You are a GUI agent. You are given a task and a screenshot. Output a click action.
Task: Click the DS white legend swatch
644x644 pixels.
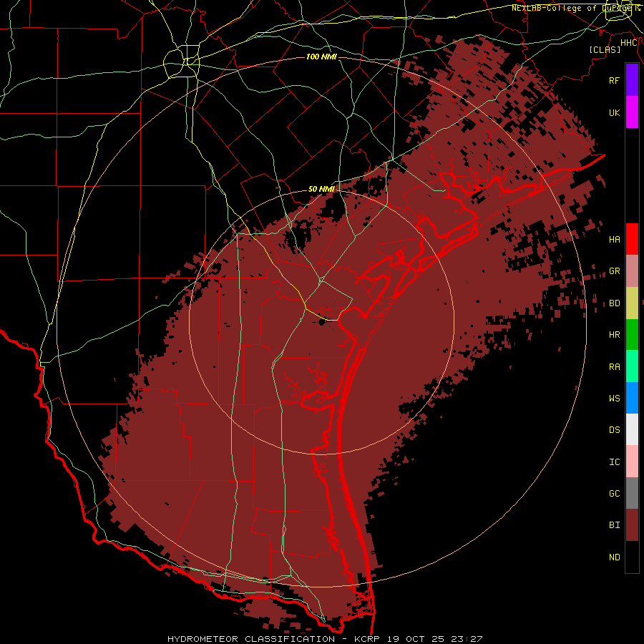click(x=632, y=429)
